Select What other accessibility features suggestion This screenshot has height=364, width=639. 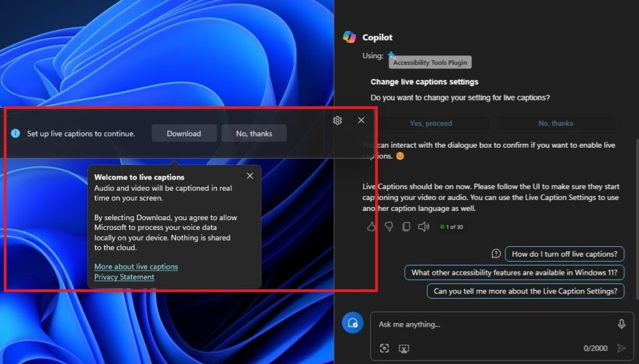pos(514,273)
